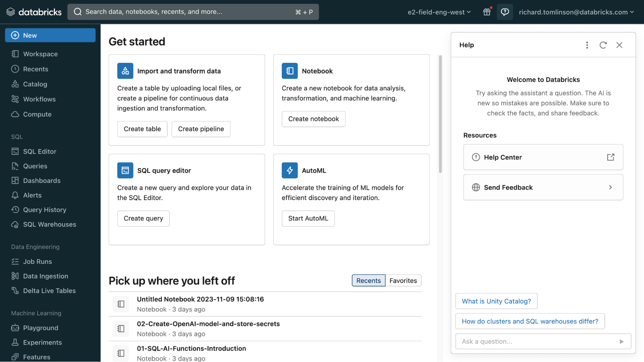644x362 pixels.
Task: Click the refresh icon in Help panel
Action: tap(603, 45)
